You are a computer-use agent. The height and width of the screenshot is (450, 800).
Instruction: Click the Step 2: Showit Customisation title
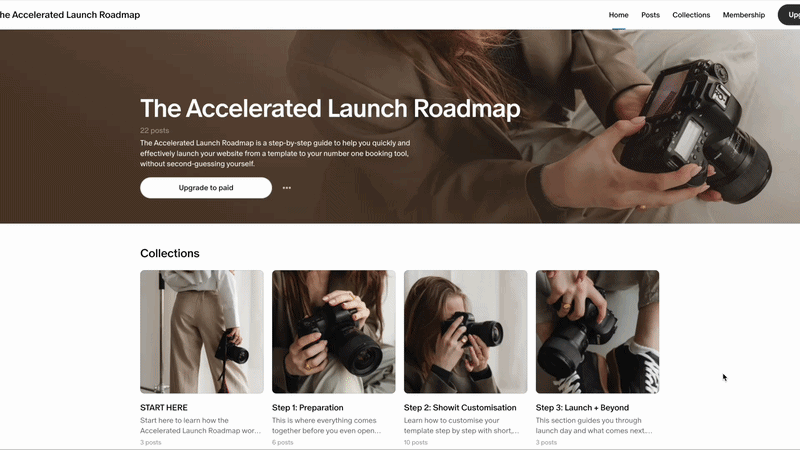click(x=460, y=408)
